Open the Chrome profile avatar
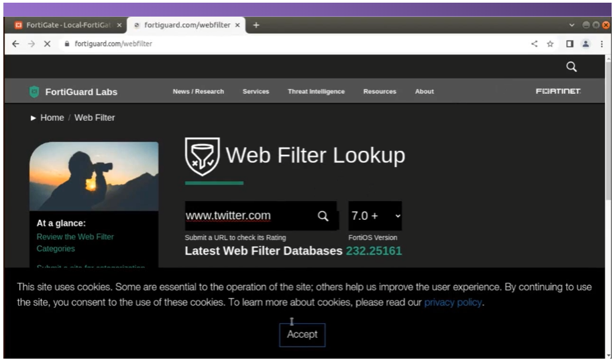 tap(585, 44)
